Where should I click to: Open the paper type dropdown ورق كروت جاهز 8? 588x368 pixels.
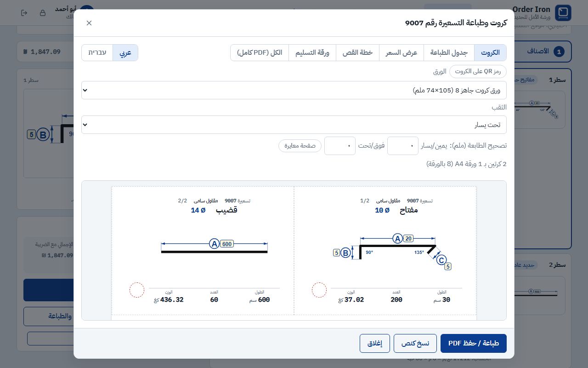point(294,90)
